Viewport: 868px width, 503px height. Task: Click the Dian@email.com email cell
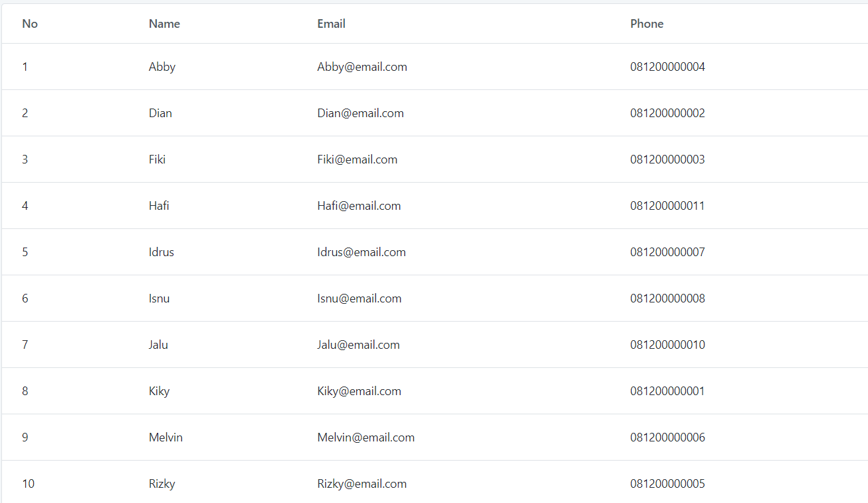(x=360, y=113)
